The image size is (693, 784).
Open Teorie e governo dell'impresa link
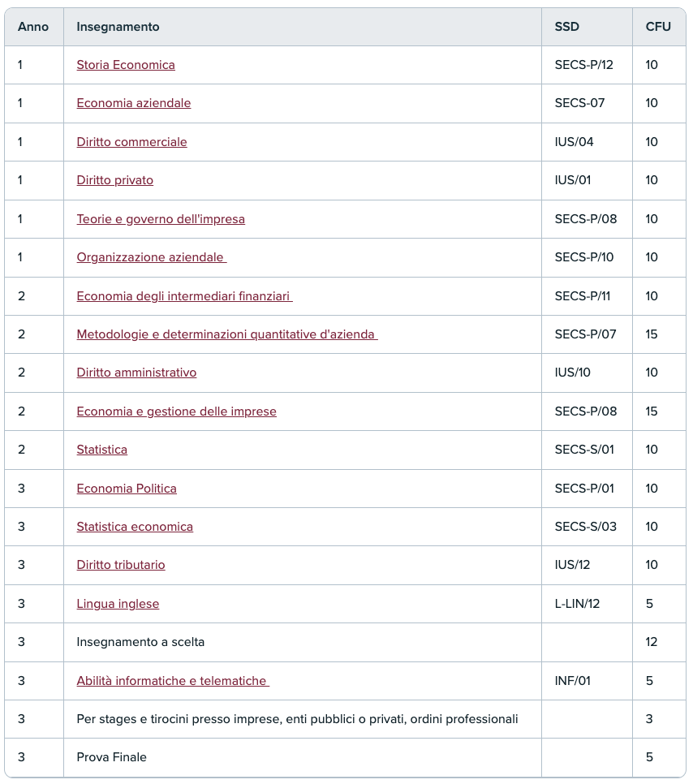pos(161,219)
